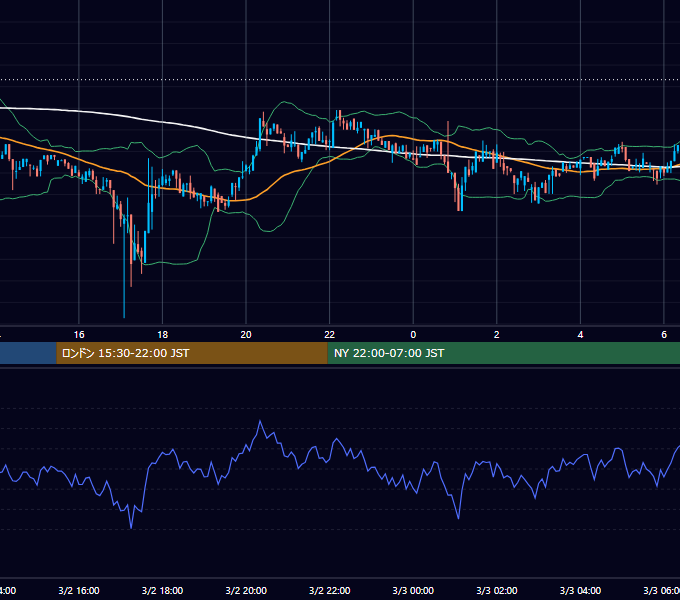Click the "16" hour label on price chart axis

[79, 335]
